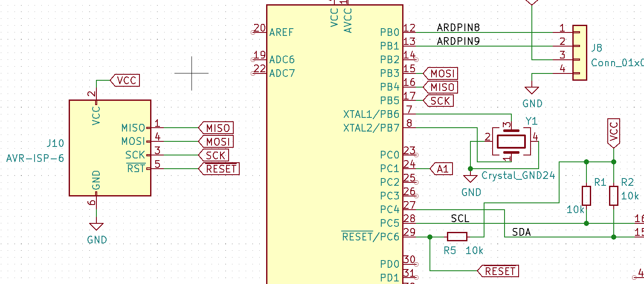Click the AREF pin name on the microcontroller
The image size is (644, 284).
point(281,32)
